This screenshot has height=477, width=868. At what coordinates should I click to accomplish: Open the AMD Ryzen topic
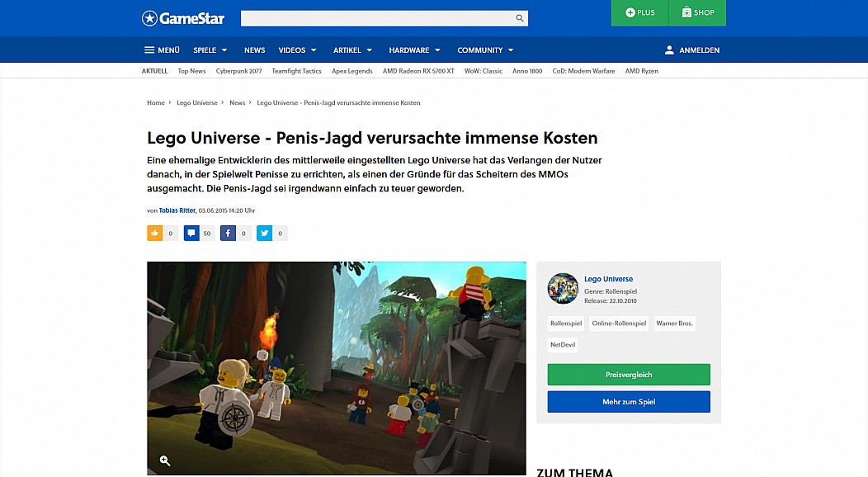(x=642, y=71)
